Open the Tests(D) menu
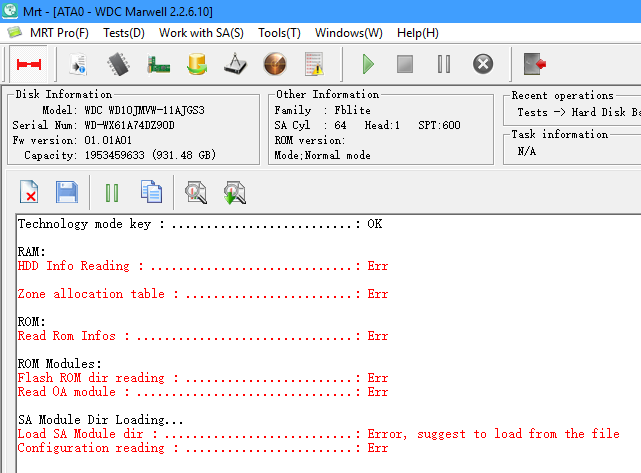The height and width of the screenshot is (473, 641). click(x=124, y=33)
